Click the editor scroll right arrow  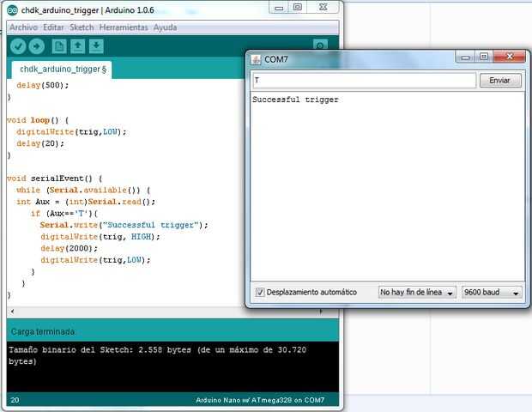(321, 312)
